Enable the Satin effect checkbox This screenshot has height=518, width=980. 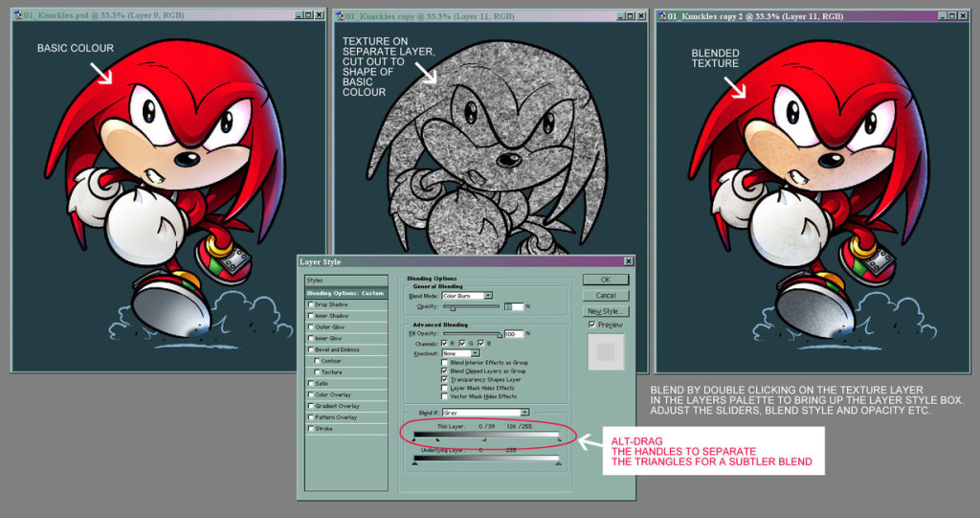[311, 383]
